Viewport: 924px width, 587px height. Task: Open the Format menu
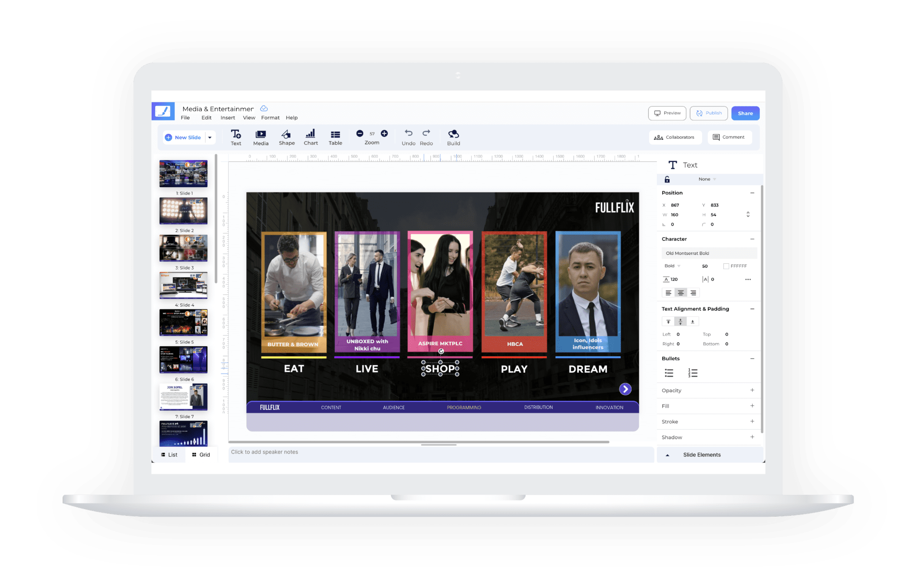(x=270, y=118)
